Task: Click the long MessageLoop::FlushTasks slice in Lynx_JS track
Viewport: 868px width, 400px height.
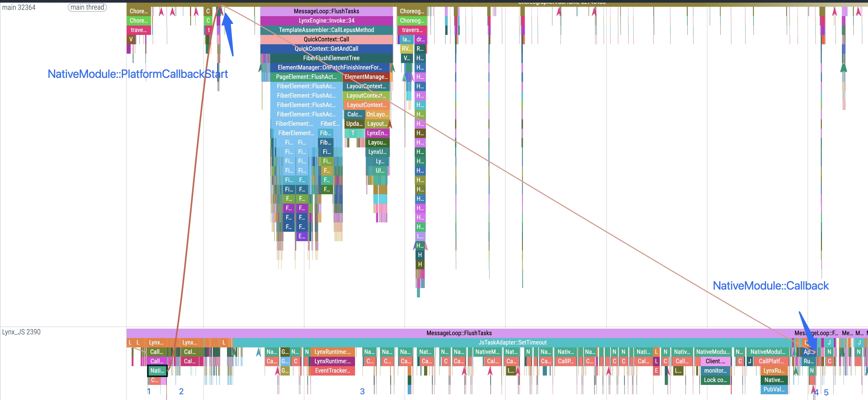Action: pyautogui.click(x=459, y=333)
